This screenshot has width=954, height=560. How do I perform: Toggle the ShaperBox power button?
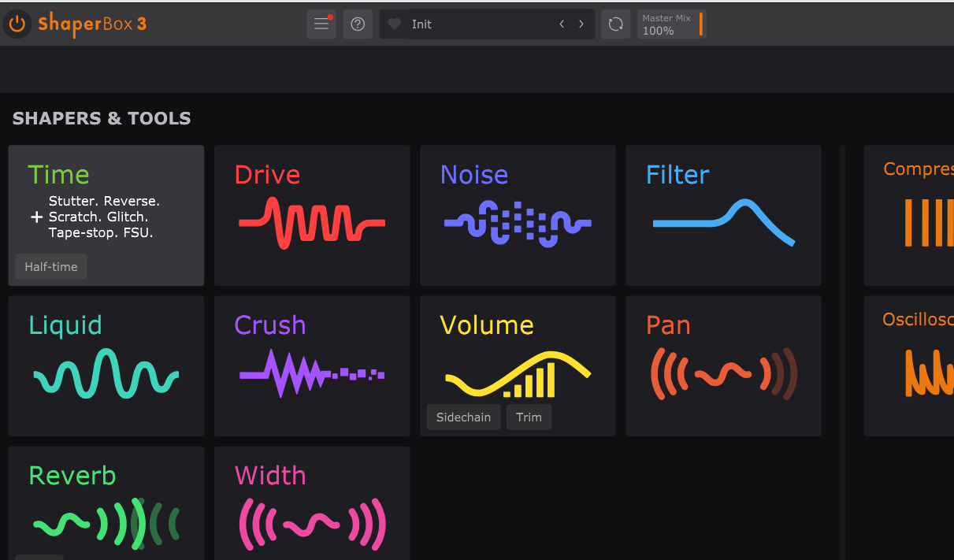point(17,24)
